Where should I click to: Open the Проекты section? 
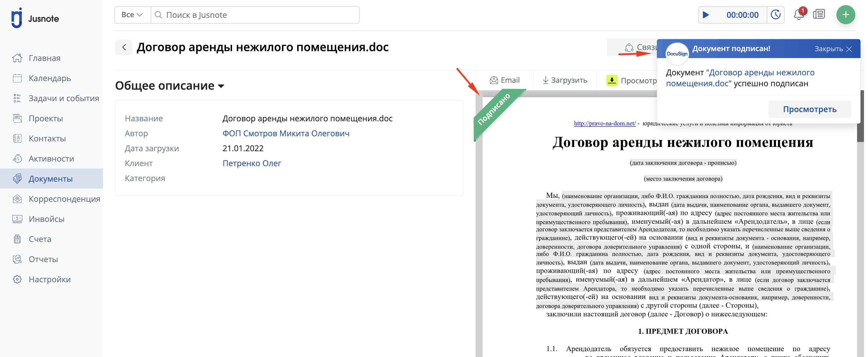[x=45, y=118]
